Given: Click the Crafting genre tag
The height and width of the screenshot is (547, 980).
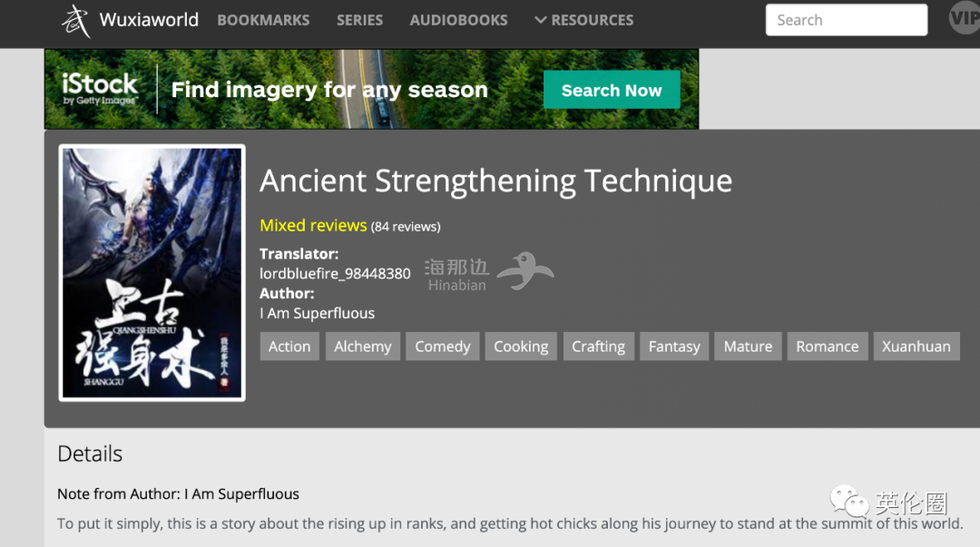Looking at the screenshot, I should [x=598, y=347].
